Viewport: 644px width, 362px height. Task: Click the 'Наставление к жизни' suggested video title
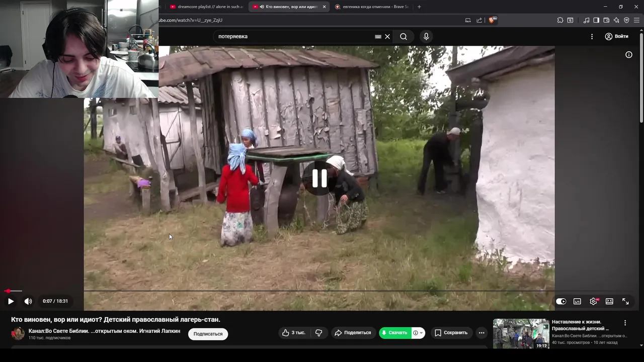coord(580,325)
